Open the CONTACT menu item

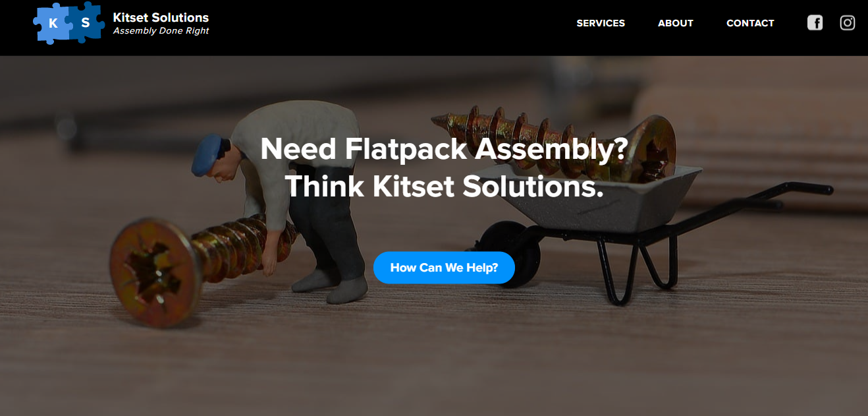(x=750, y=23)
